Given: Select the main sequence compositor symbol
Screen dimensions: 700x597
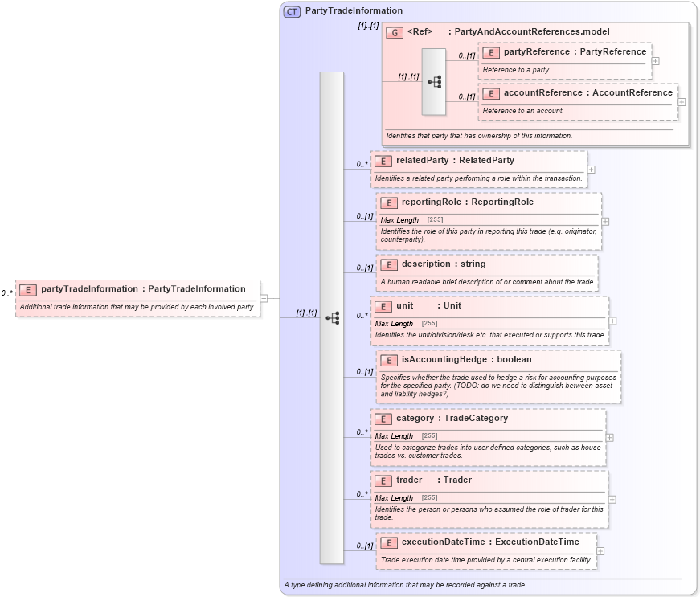Looking at the screenshot, I should [x=332, y=317].
